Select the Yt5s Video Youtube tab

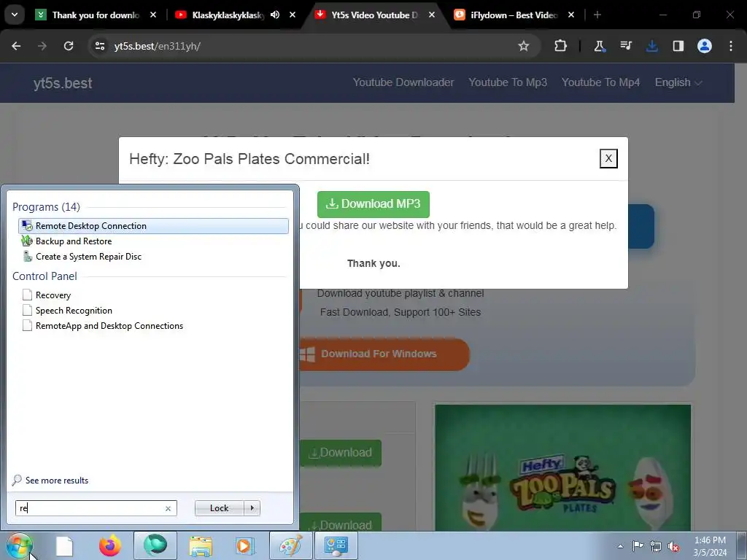tap(374, 15)
